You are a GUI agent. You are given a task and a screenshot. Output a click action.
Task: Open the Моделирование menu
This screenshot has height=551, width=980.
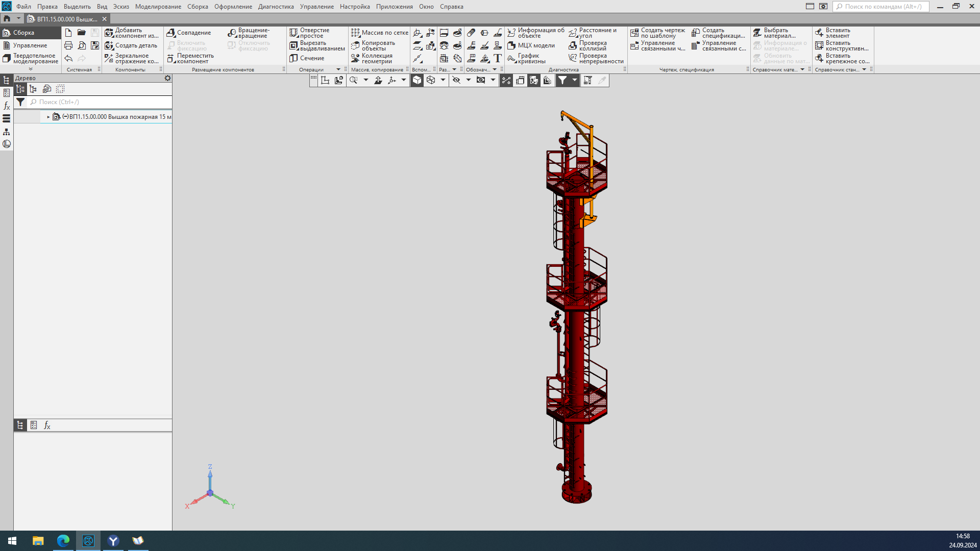point(158,7)
